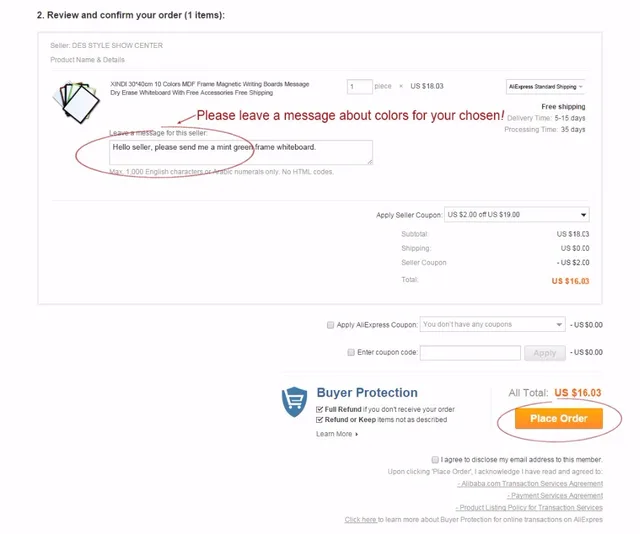Click the Refund or Keep checkmark icon

click(x=320, y=420)
